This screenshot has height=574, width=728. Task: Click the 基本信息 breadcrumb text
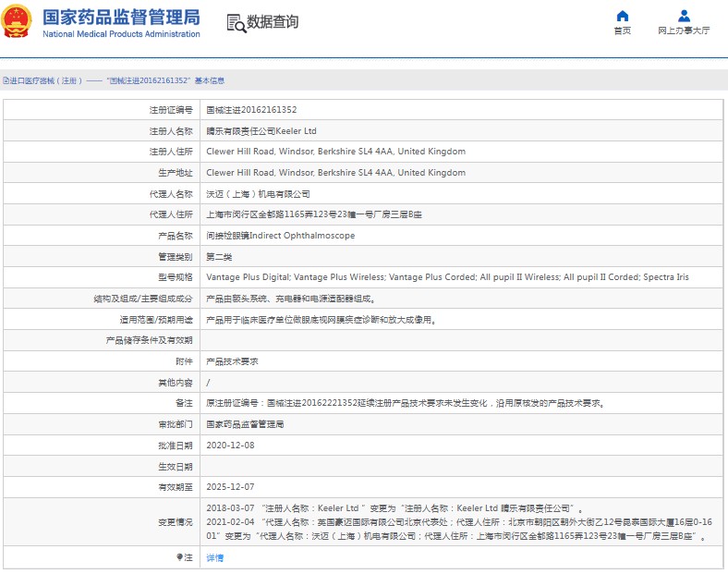(x=210, y=80)
